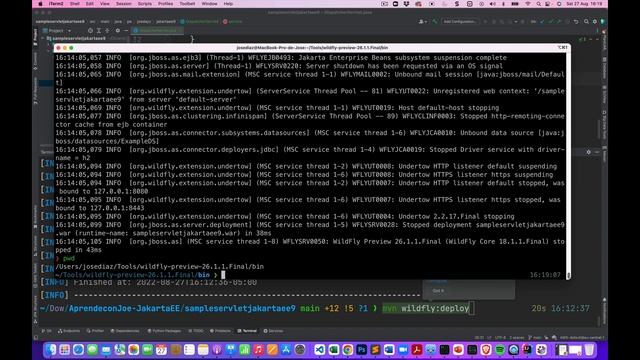Image resolution: width=640 pixels, height=360 pixels.
Task: Open the Apple menu
Action: pyautogui.click(x=40, y=4)
